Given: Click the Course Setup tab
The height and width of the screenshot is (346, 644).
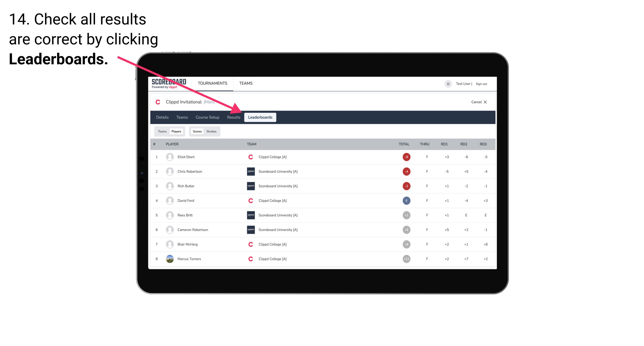Looking at the screenshot, I should click(207, 117).
